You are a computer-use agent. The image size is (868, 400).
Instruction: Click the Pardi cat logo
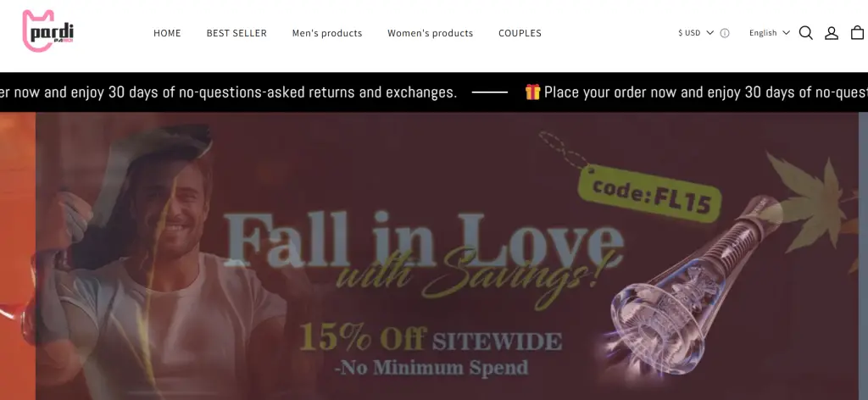(47, 31)
